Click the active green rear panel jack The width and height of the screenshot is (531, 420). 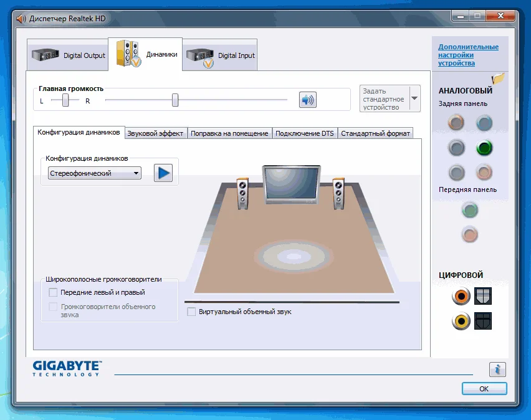[484, 148]
